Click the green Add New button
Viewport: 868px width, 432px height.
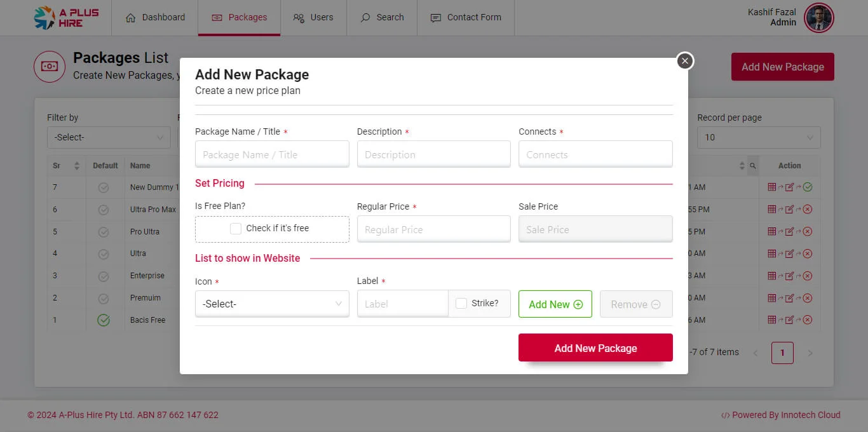tap(555, 304)
